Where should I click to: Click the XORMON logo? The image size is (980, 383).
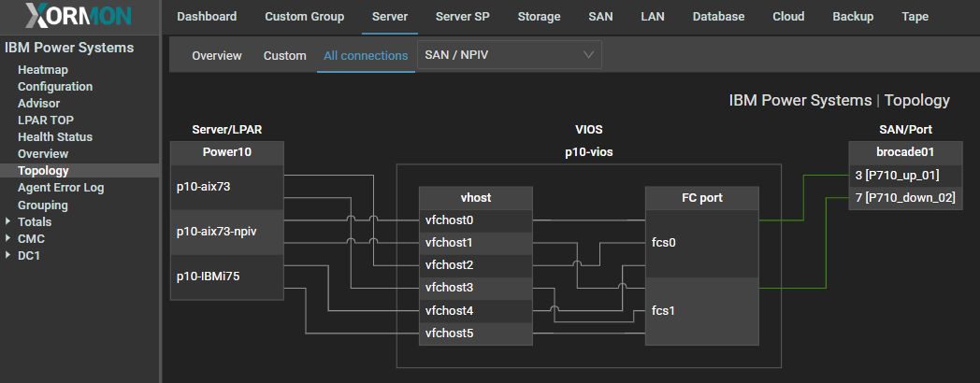79,16
